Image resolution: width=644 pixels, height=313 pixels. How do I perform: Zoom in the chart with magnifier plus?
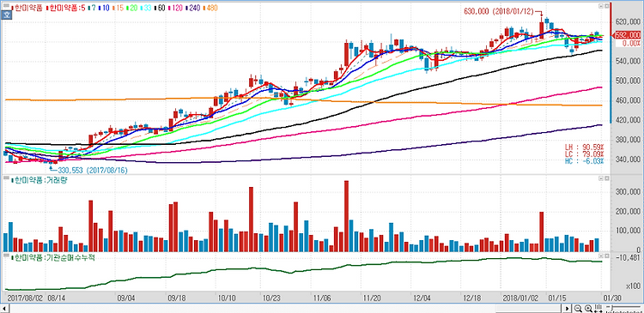pos(587,308)
